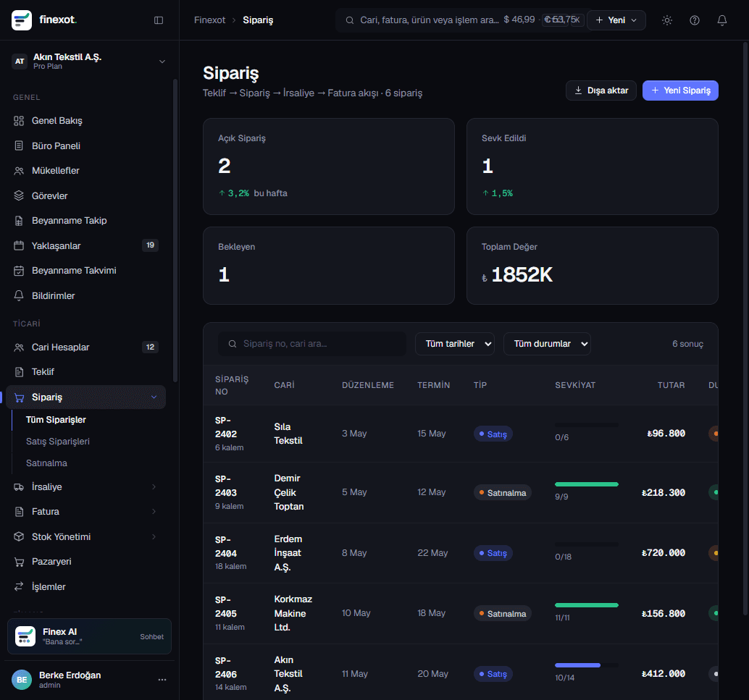
Task: Click the Stok Yönetimi box icon
Action: [19, 536]
